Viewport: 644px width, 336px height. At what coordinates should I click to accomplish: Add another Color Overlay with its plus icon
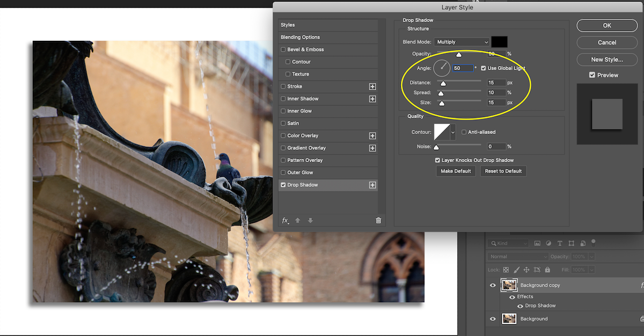click(372, 136)
